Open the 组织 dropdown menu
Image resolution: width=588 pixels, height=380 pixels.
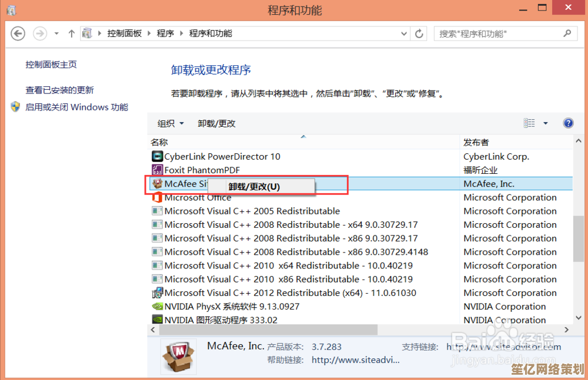click(x=171, y=123)
